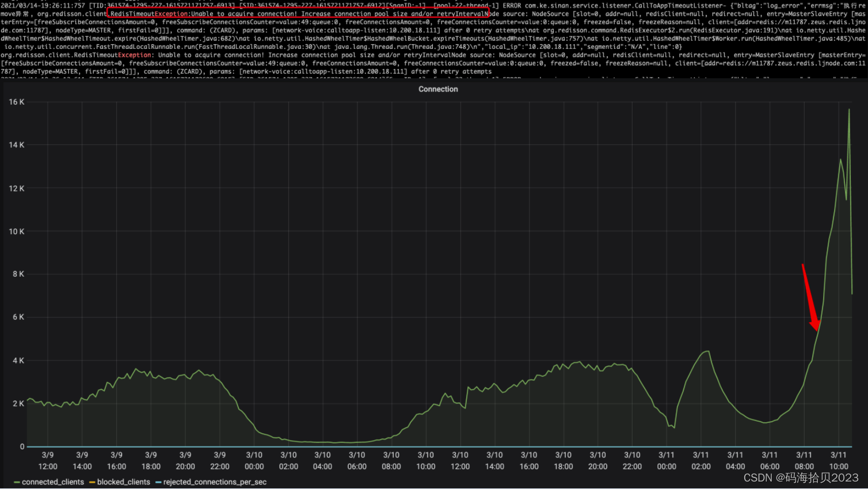The image size is (868, 489).
Task: Click the graph curve peak near 3/11 02:00
Action: coord(707,351)
